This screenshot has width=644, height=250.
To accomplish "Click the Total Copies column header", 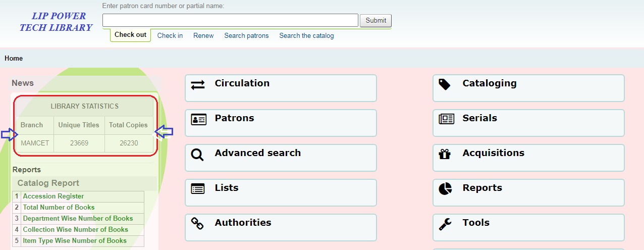I will coord(129,125).
